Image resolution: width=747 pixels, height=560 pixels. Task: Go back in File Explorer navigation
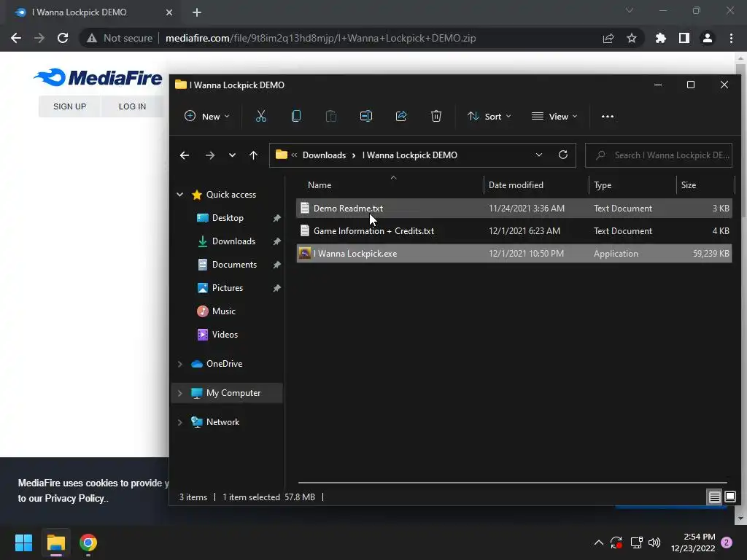185,155
